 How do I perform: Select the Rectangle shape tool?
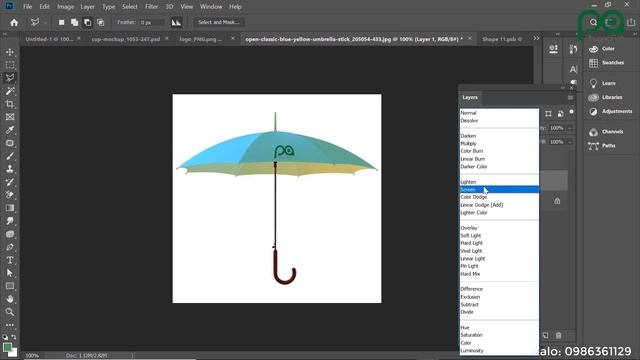[x=10, y=286]
